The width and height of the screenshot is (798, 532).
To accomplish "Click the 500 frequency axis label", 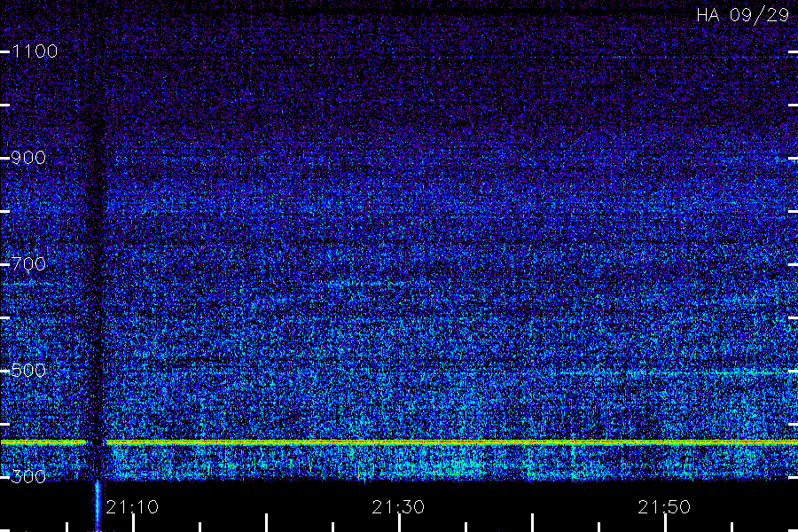I will click(28, 371).
